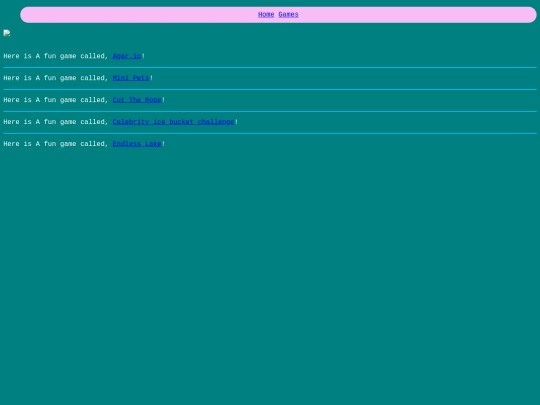The height and width of the screenshot is (405, 540).
Task: Open the Endless Lake game link
Action: 137,144
